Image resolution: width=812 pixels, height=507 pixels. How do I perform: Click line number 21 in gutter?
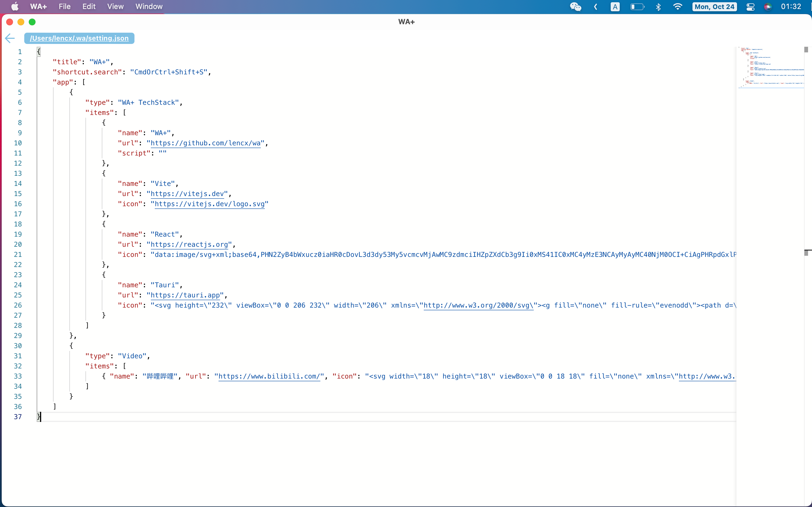(x=18, y=255)
